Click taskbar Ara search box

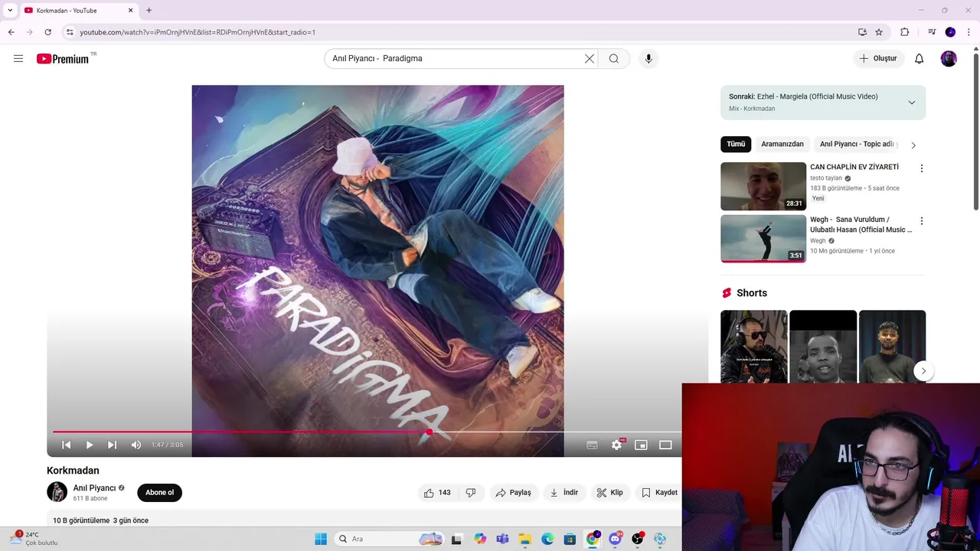click(x=390, y=539)
